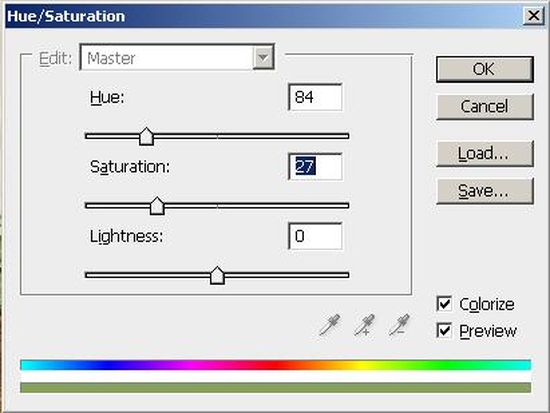
Task: Confirm changes with OK button
Action: (x=485, y=69)
